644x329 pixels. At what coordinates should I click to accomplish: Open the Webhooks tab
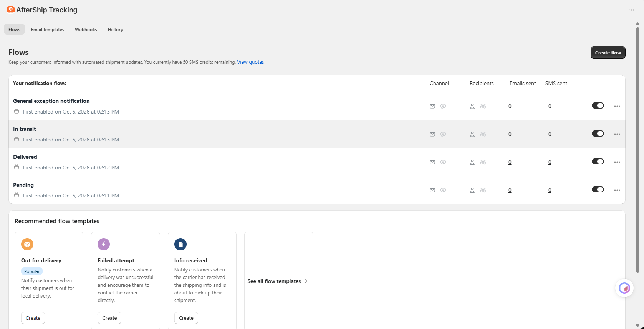tap(86, 30)
